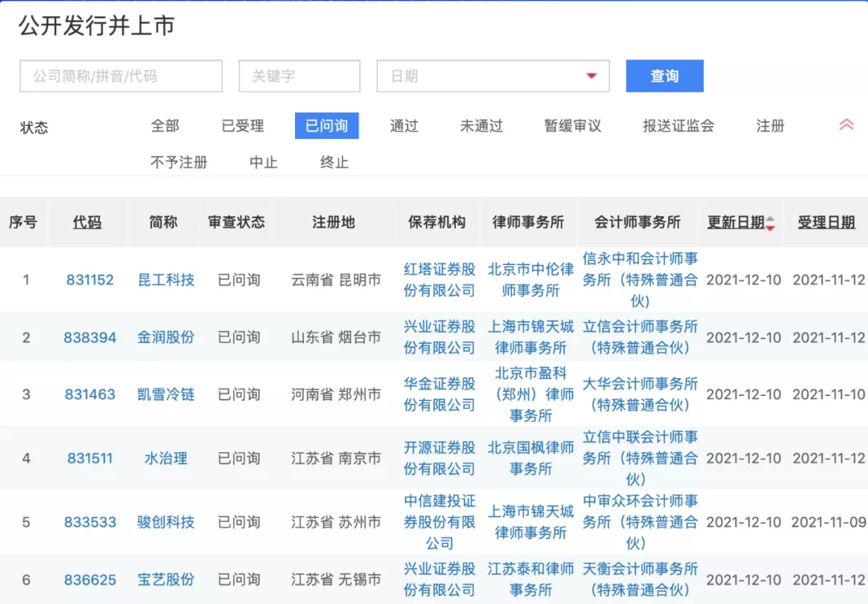Select the 已受理 status filter
868x604 pixels.
tap(243, 125)
